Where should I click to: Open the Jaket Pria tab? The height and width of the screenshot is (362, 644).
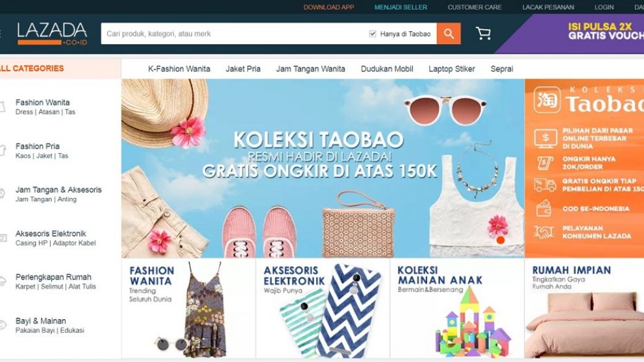[x=243, y=69]
